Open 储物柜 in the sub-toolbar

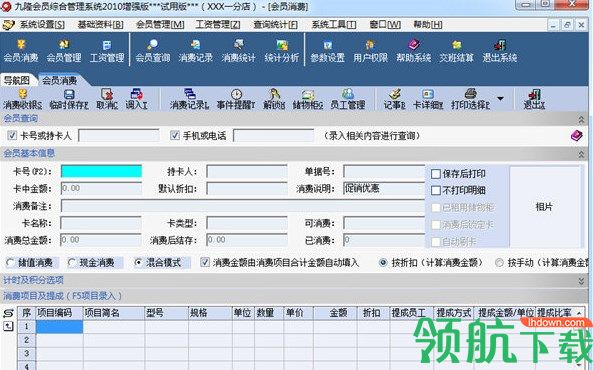[x=308, y=99]
